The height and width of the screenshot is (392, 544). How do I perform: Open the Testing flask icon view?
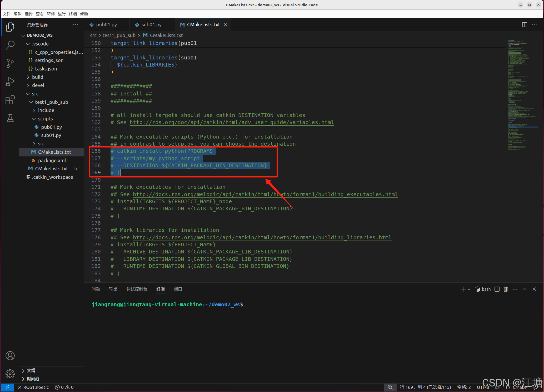click(10, 118)
